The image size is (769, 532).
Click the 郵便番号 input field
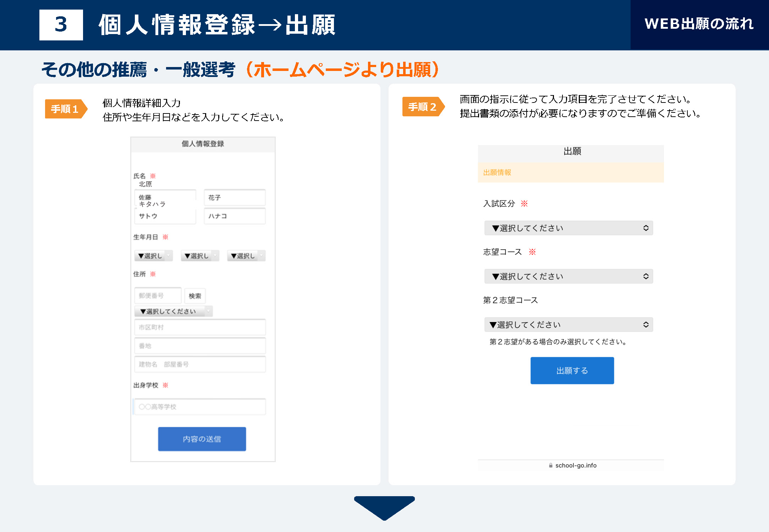pyautogui.click(x=158, y=296)
